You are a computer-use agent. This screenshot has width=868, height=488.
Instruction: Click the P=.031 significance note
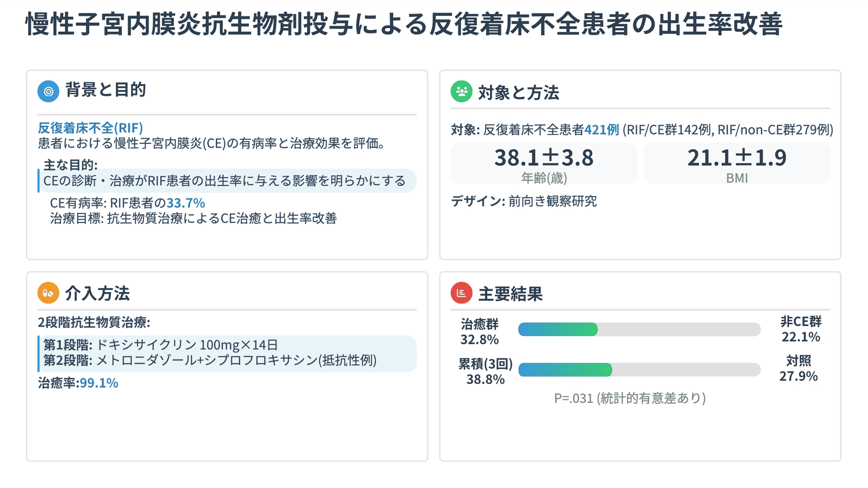pyautogui.click(x=630, y=398)
